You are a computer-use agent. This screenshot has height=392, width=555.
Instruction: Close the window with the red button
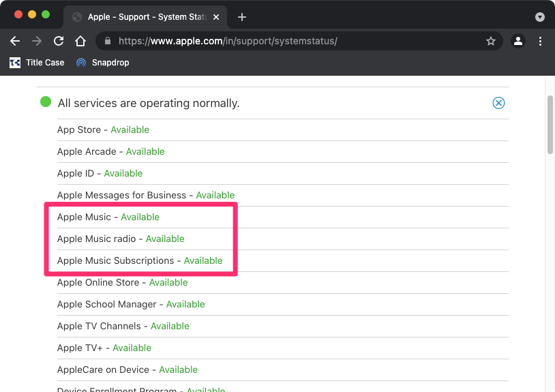[18, 14]
